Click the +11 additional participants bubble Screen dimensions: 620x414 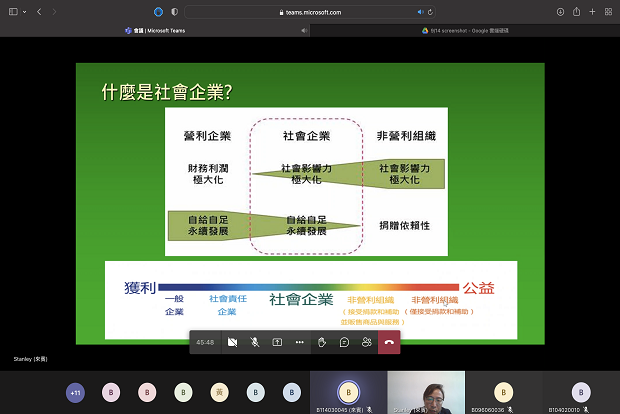pyautogui.click(x=75, y=393)
